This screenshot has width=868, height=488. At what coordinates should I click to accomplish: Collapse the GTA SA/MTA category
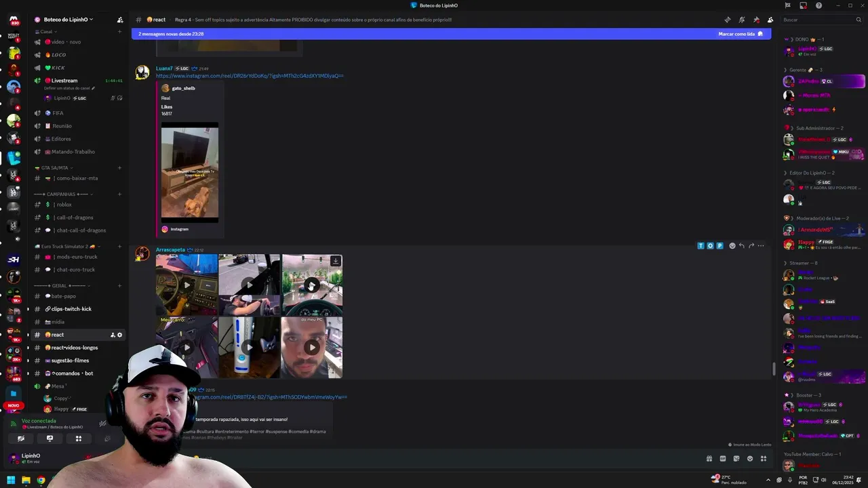54,167
